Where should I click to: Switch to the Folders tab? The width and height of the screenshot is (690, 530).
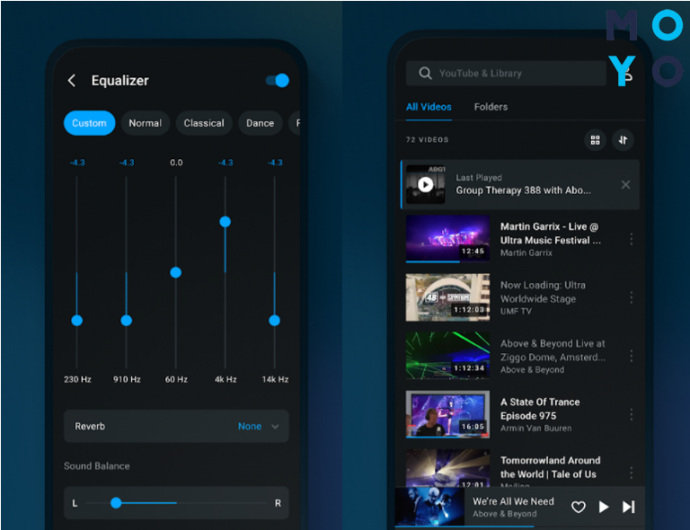491,107
